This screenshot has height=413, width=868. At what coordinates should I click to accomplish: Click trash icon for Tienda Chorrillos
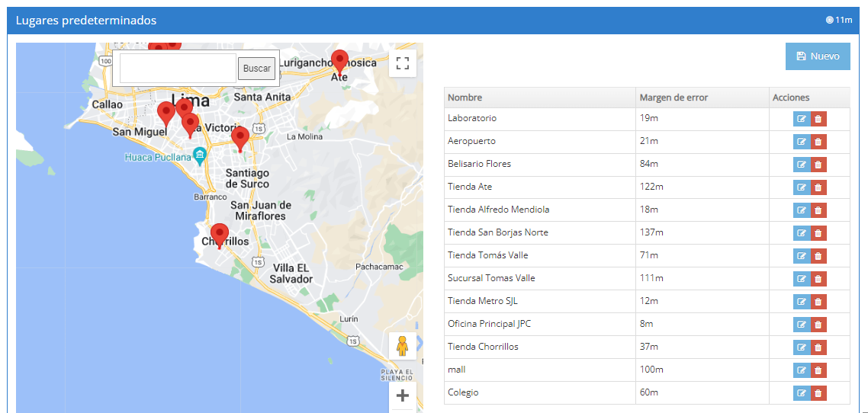point(818,347)
